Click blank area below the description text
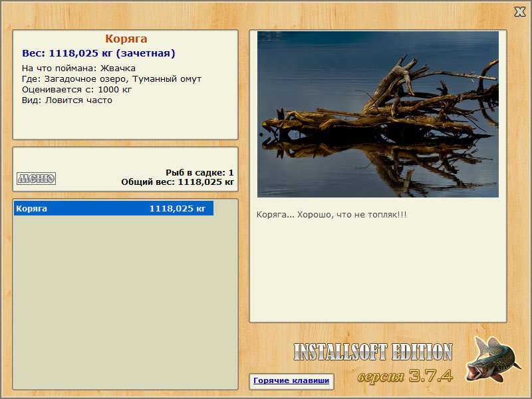Viewport: 532px width, 399px height. click(x=378, y=271)
